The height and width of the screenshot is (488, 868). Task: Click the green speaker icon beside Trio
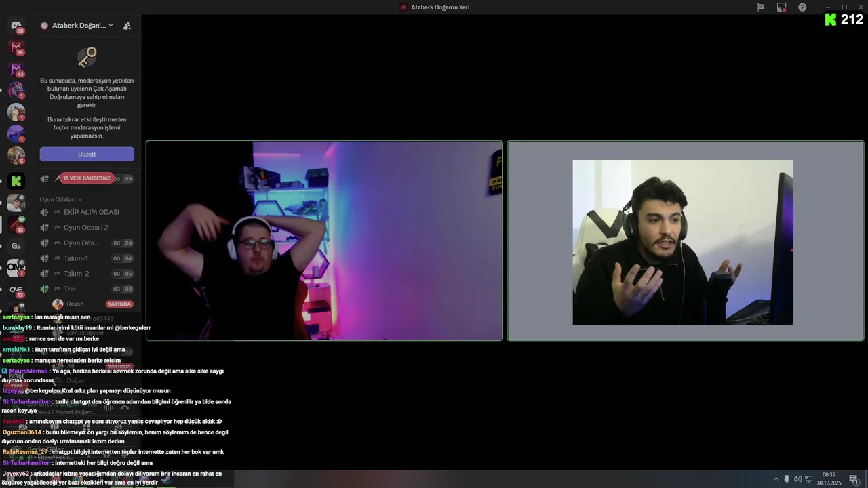click(x=45, y=289)
